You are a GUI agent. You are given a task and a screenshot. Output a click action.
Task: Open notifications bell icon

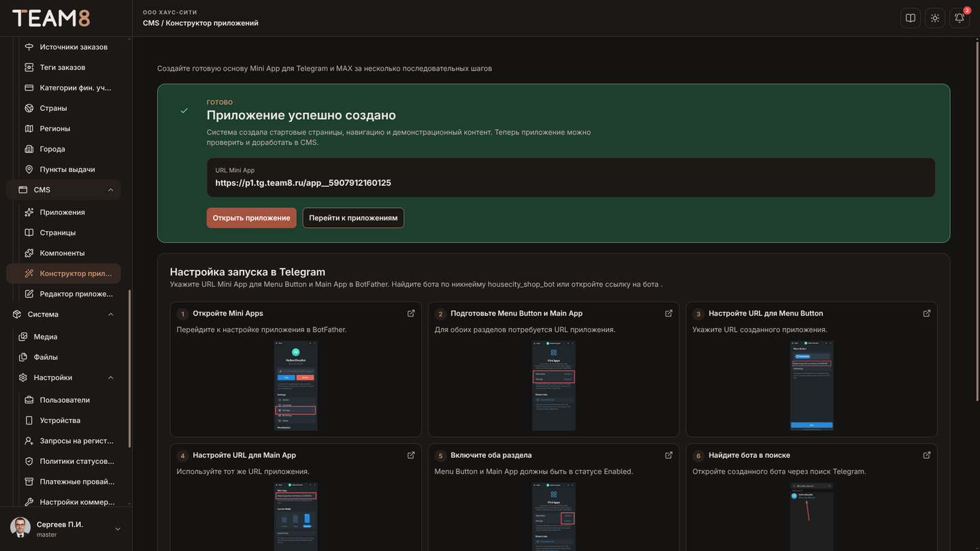[x=960, y=18]
